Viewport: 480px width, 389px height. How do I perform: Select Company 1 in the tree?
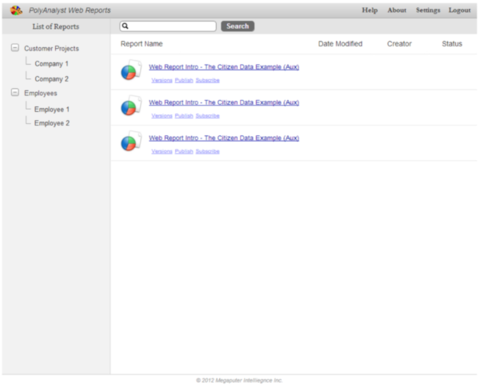point(52,64)
